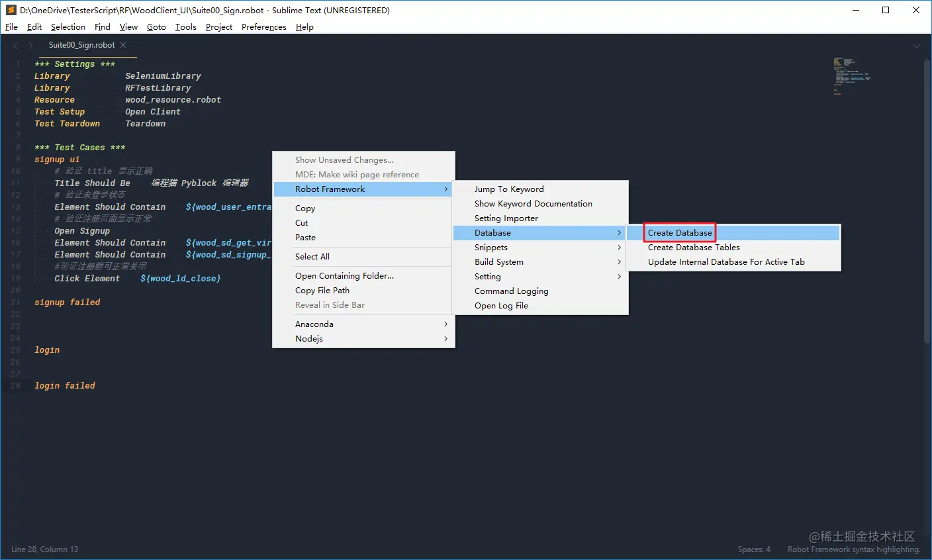Click the Sublime Text app icon in title bar

tap(11, 10)
